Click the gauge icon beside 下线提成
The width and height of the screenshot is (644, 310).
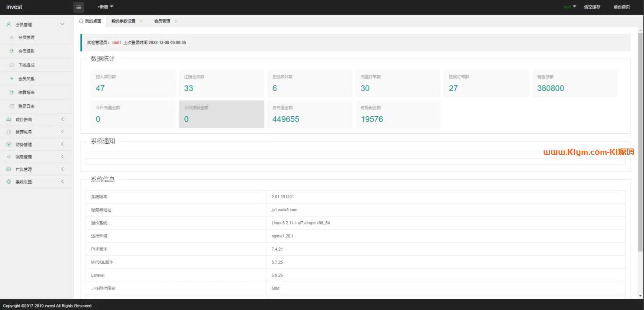pyautogui.click(x=12, y=65)
